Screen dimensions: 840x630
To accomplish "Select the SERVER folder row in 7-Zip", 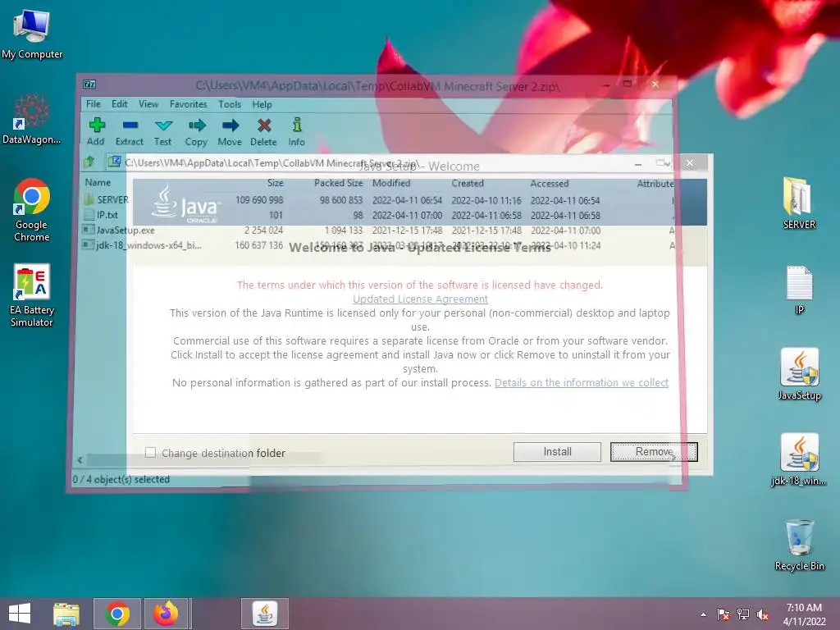I will tap(377, 200).
